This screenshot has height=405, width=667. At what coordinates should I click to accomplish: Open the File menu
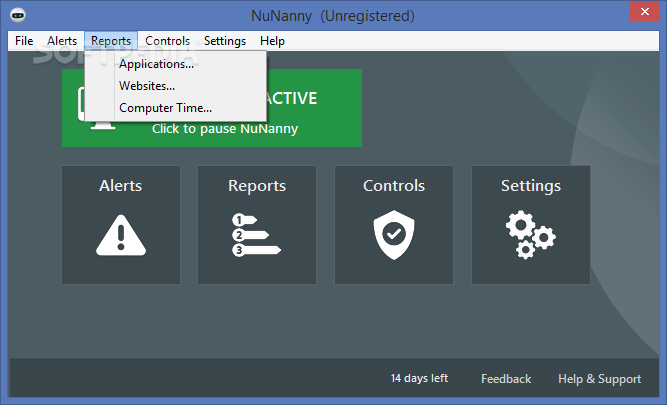[24, 41]
